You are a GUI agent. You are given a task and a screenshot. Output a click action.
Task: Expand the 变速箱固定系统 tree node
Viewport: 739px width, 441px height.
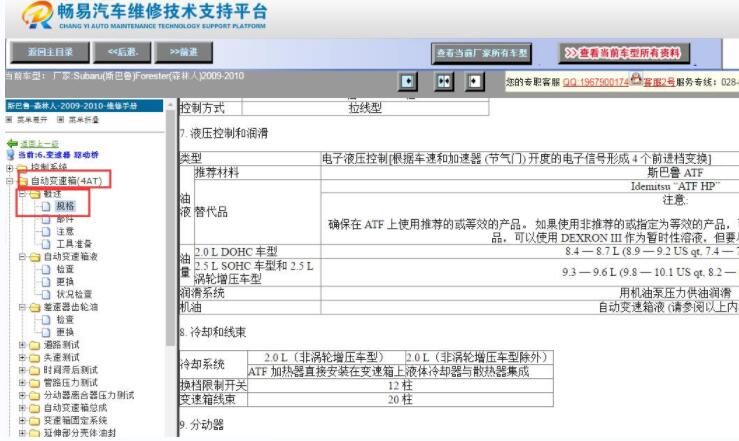tap(22, 420)
